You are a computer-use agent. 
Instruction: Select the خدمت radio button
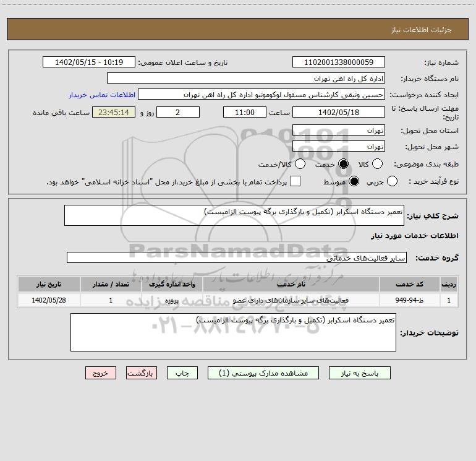click(x=344, y=164)
